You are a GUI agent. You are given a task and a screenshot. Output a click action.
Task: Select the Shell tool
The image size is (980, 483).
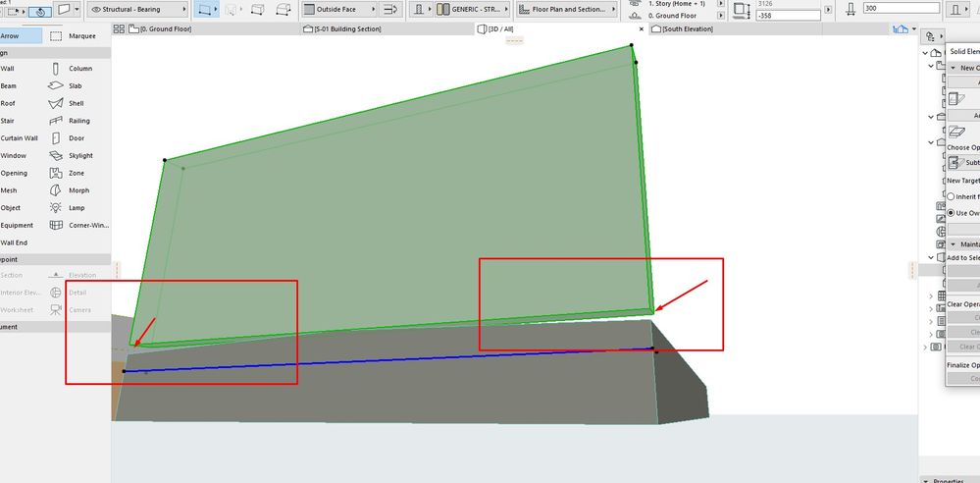click(74, 103)
